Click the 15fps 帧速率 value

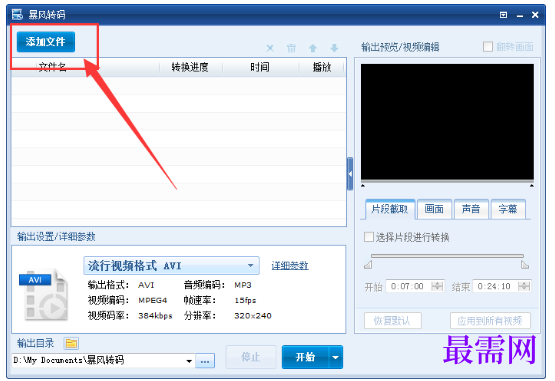tap(245, 301)
